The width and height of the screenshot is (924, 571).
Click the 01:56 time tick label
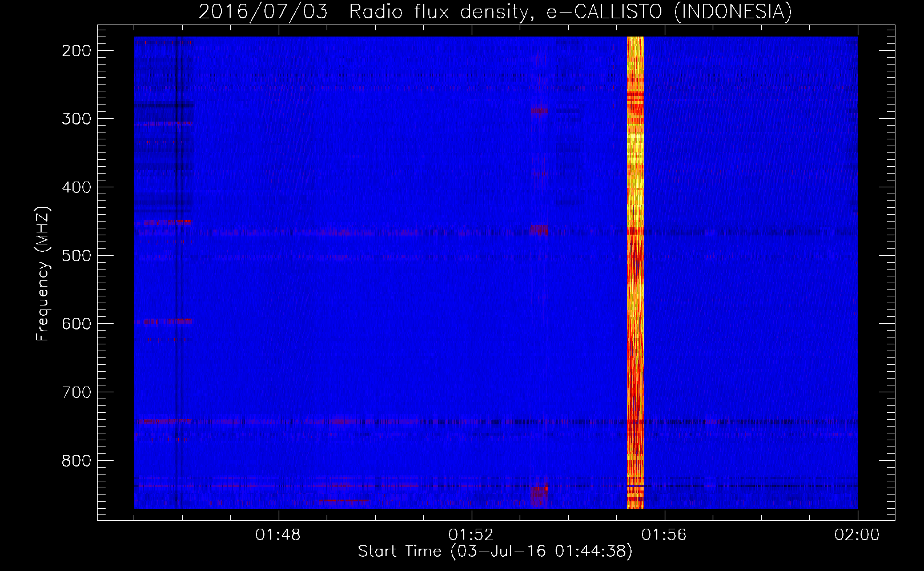click(x=664, y=535)
